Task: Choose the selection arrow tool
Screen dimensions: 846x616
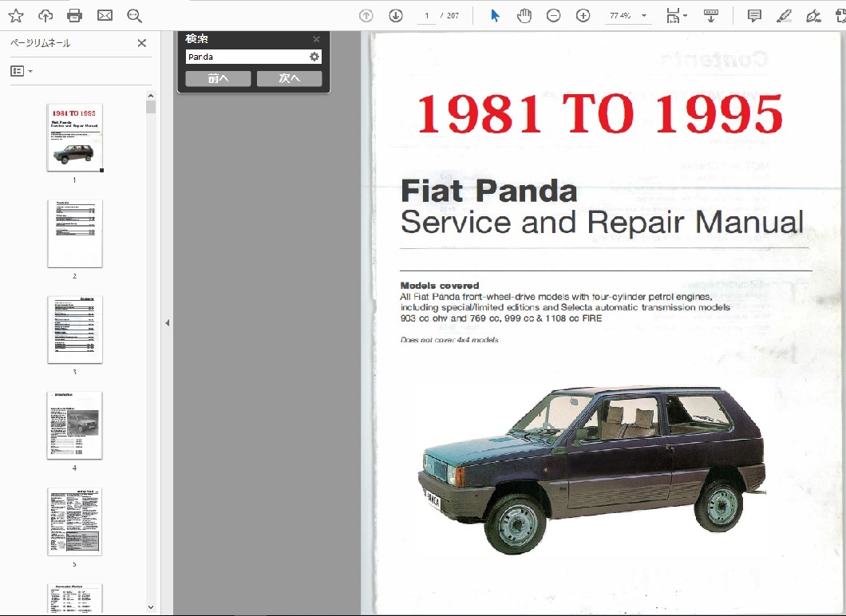Action: [495, 16]
